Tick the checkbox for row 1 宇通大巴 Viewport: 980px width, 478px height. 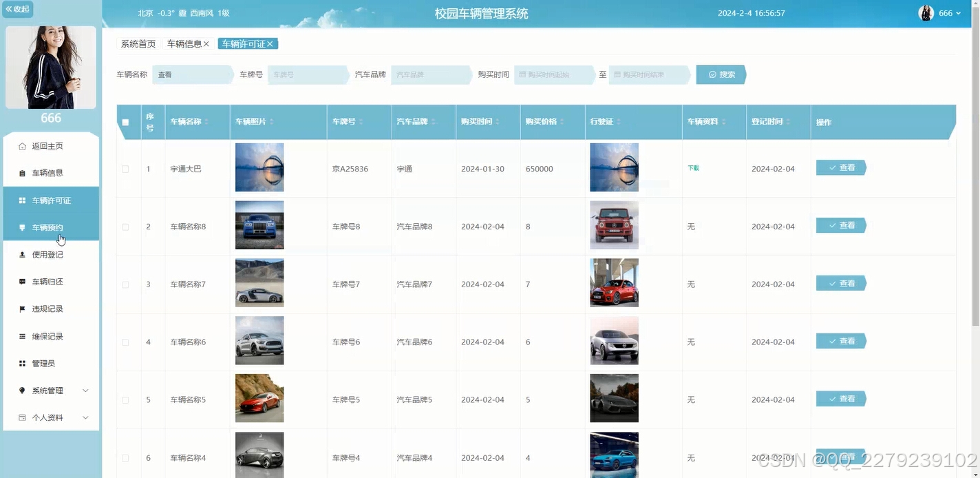tap(126, 167)
